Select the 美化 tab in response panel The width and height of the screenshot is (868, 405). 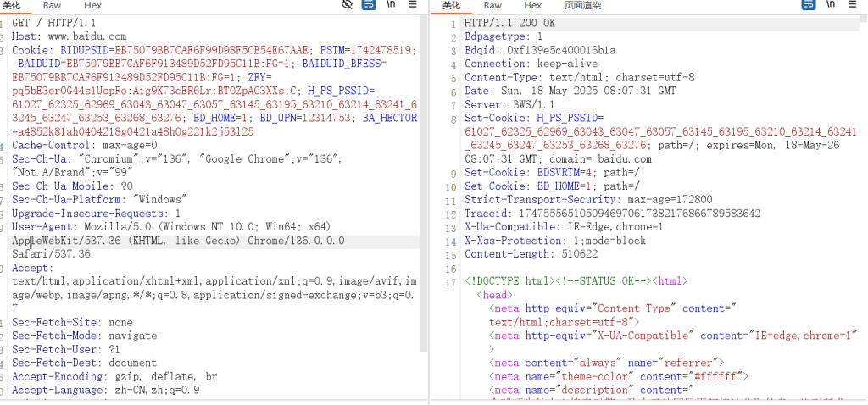452,6
